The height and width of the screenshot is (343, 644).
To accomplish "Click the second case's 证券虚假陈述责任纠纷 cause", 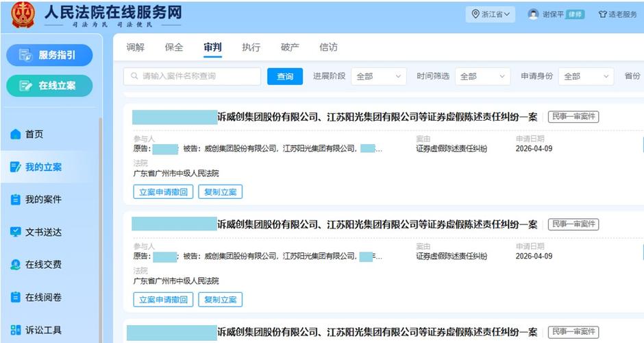I will 451,257.
